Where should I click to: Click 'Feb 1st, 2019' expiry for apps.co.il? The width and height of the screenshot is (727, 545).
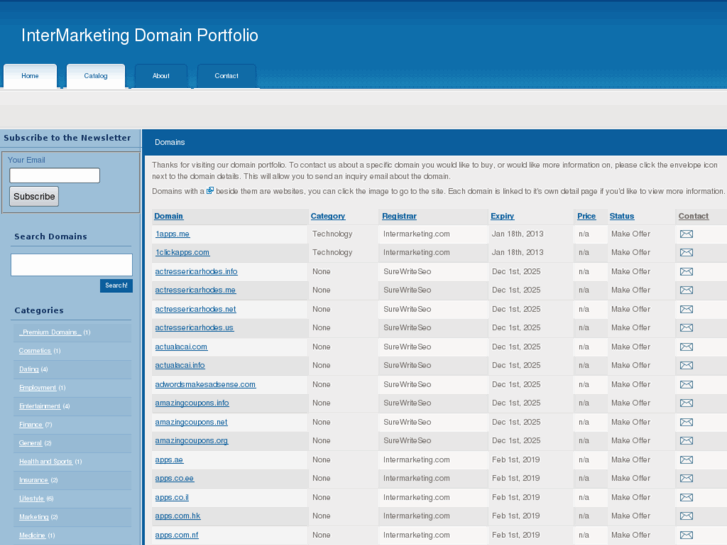point(516,497)
